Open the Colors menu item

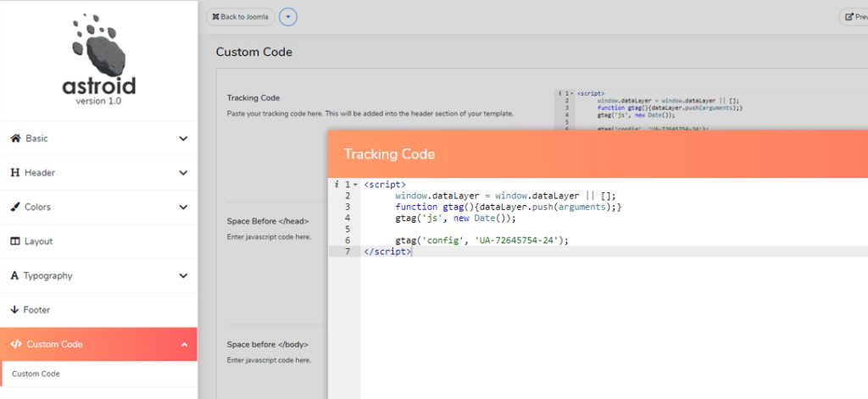click(98, 207)
